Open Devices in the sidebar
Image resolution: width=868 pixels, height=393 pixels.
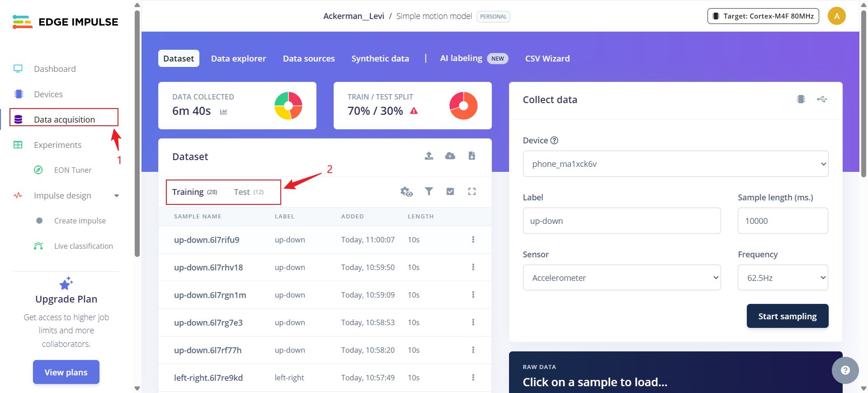pyautogui.click(x=48, y=94)
